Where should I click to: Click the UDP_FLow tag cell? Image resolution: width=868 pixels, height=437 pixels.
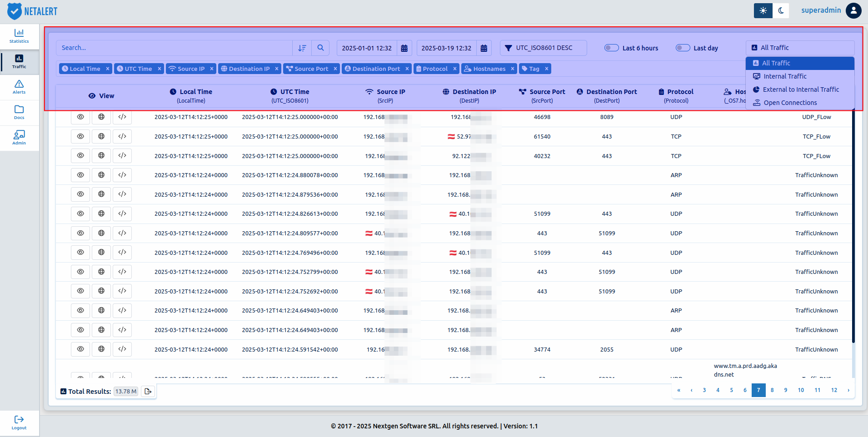click(x=816, y=117)
